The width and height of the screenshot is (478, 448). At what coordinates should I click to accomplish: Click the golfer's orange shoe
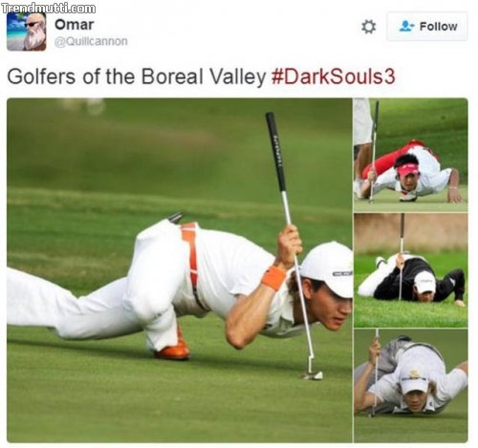pos(173,350)
